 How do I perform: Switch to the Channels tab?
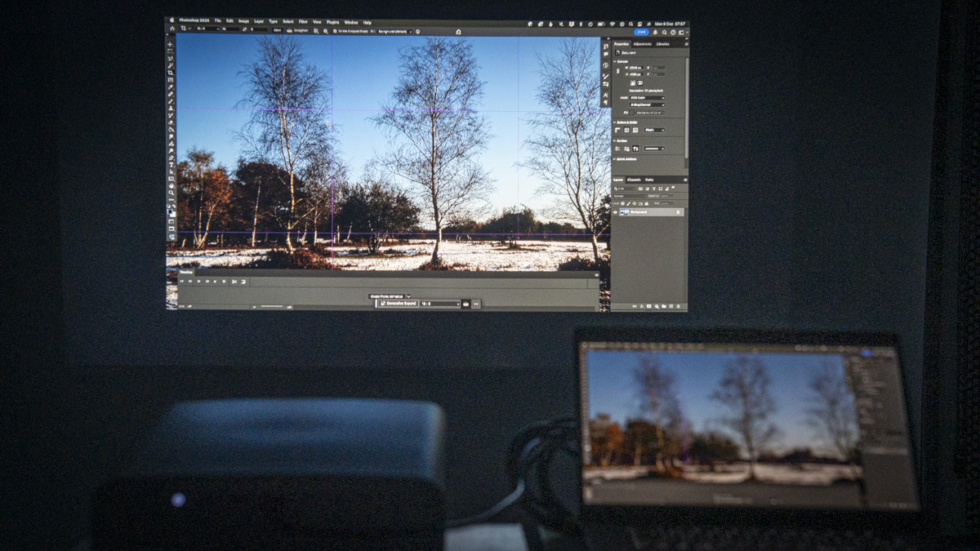634,180
